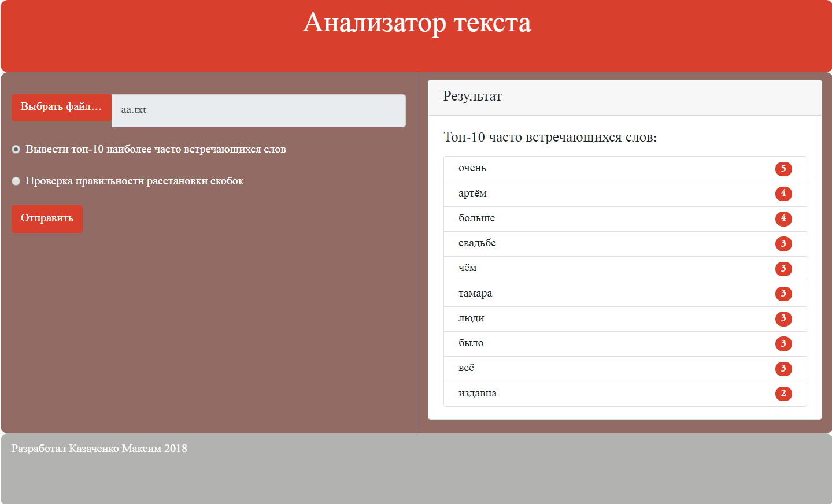Click the «Анализатор текста» page title
832x504 pixels.
click(416, 24)
